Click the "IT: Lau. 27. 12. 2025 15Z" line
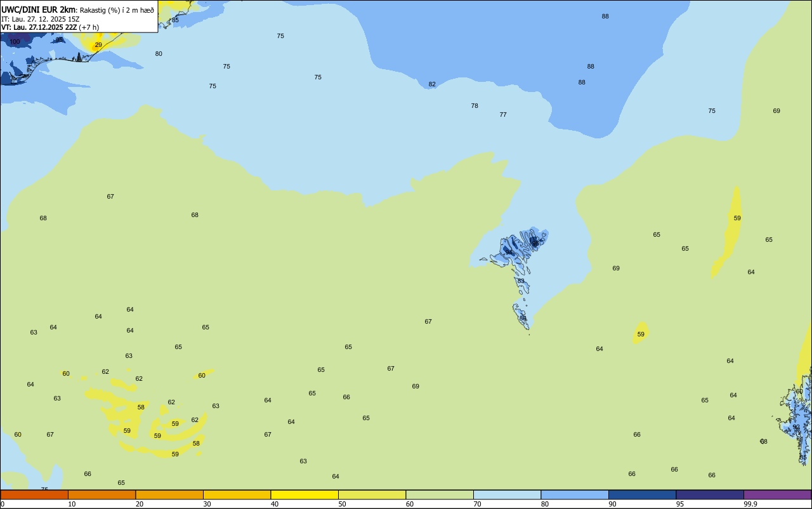This screenshot has width=812, height=509. click(41, 19)
